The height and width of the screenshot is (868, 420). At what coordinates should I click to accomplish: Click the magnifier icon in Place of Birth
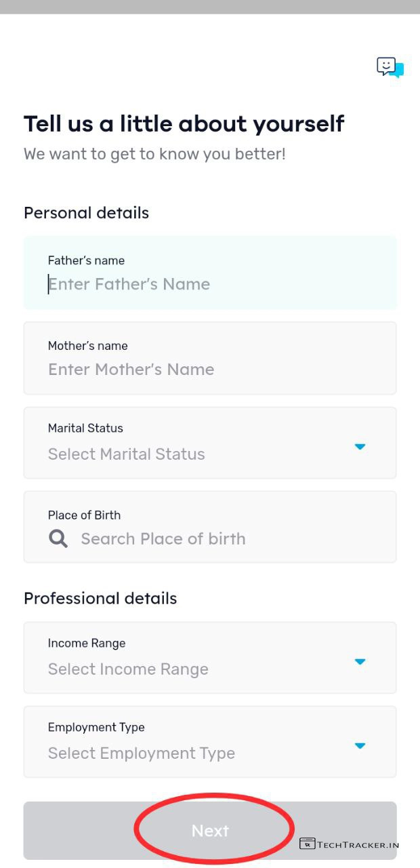(58, 539)
